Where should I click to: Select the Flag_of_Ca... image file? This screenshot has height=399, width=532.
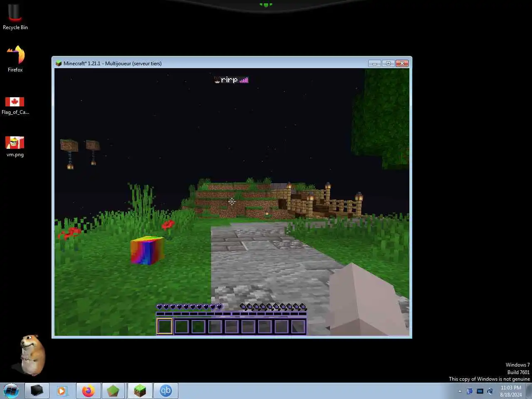pos(15,106)
